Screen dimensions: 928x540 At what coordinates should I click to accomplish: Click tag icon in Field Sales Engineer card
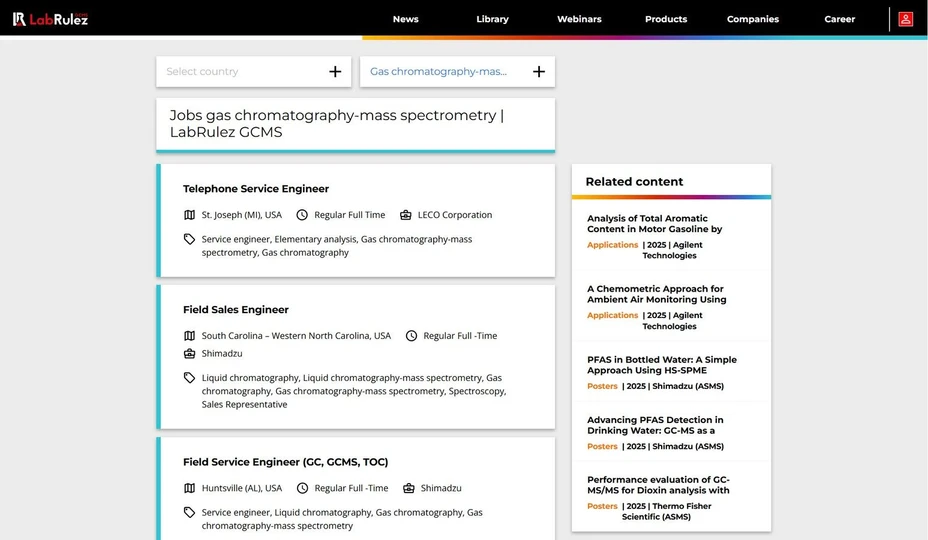pos(189,378)
